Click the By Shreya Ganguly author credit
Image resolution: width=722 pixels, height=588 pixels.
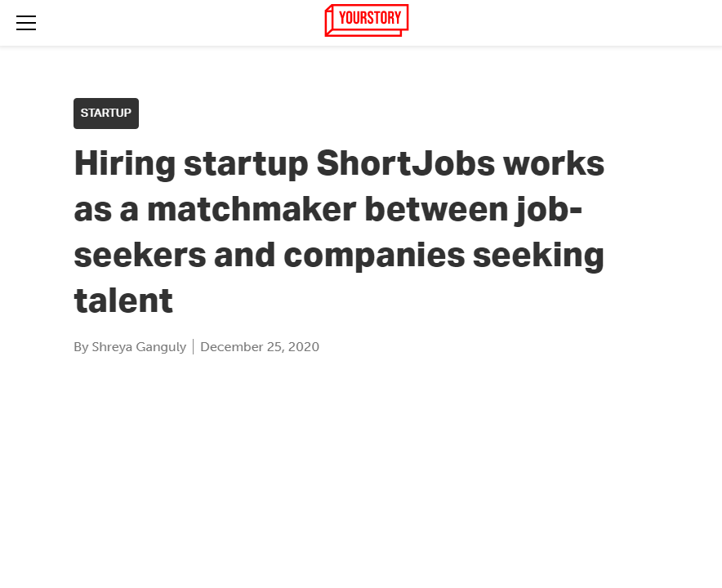point(129,346)
